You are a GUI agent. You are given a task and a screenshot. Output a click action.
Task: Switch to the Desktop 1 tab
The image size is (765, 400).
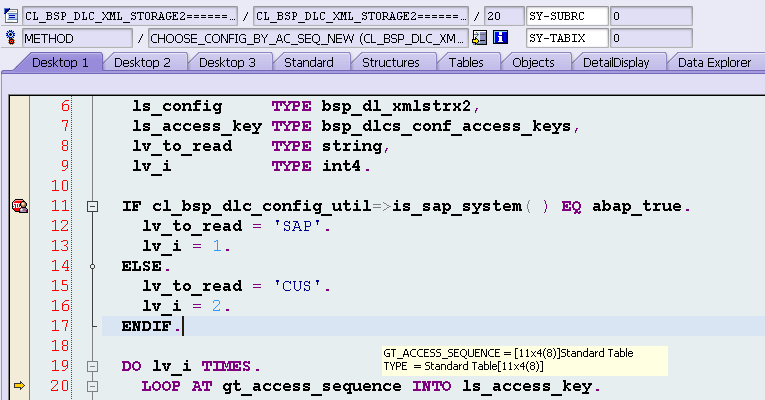60,62
